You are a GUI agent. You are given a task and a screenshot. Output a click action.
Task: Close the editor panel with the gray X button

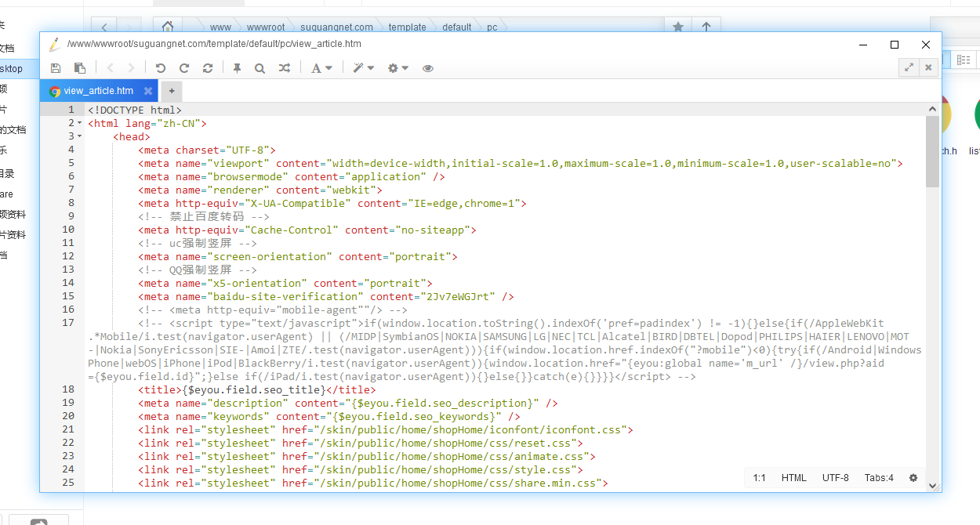929,67
